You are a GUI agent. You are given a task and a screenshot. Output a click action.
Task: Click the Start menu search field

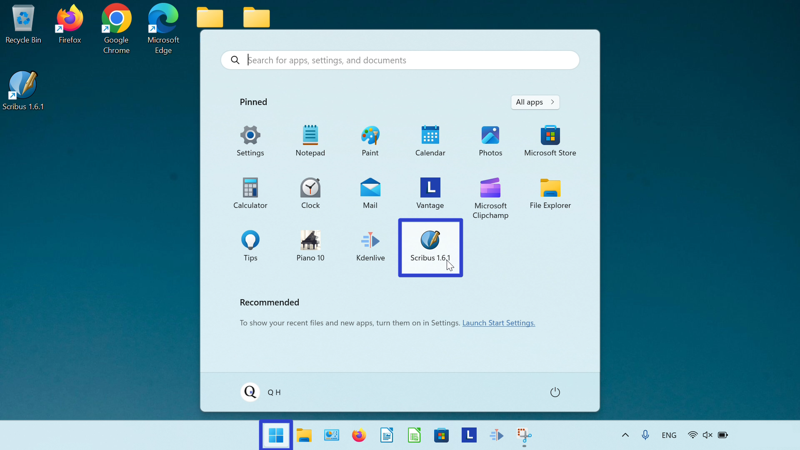pyautogui.click(x=400, y=60)
